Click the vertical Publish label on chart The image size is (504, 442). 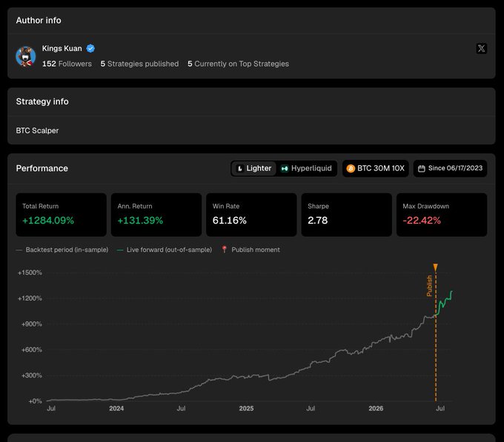pyautogui.click(x=429, y=286)
